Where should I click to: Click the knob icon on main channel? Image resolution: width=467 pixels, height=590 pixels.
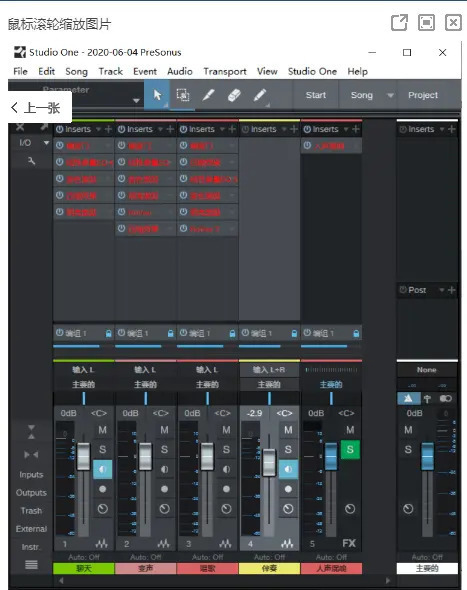coord(408,509)
